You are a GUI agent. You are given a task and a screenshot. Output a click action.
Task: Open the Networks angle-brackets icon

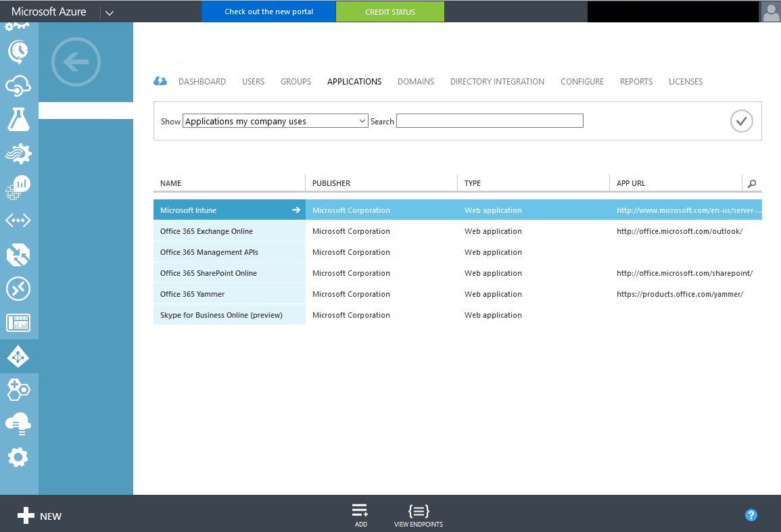18,220
